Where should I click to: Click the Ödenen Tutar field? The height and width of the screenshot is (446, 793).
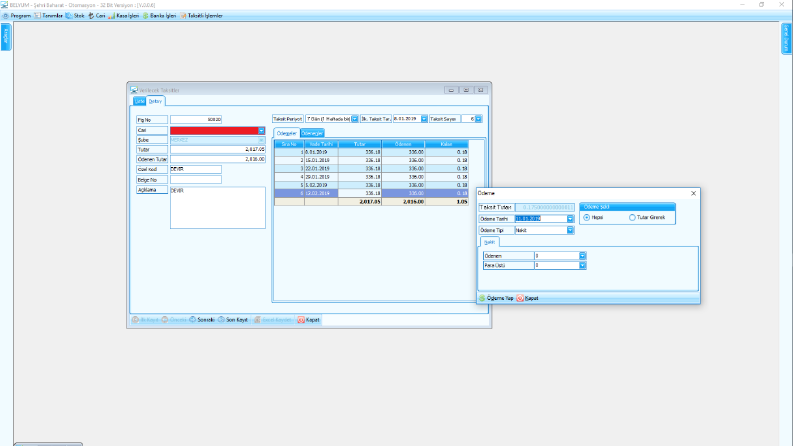click(x=217, y=159)
